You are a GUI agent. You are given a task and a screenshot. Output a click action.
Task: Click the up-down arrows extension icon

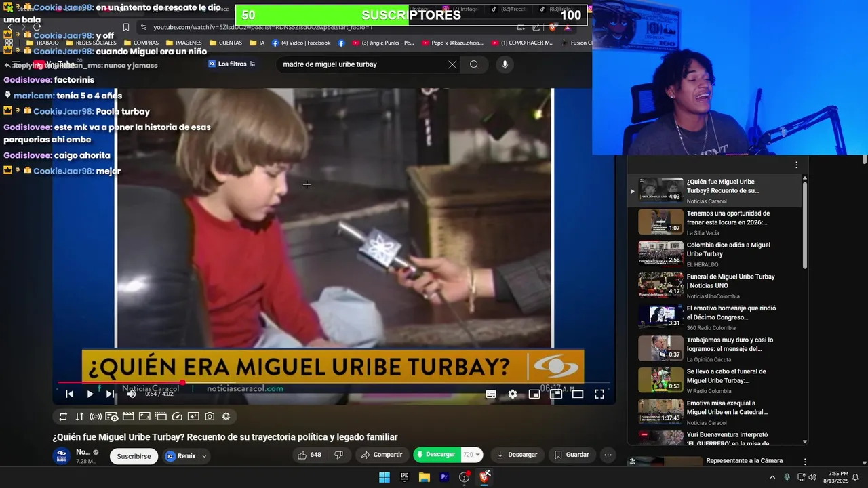[79, 416]
